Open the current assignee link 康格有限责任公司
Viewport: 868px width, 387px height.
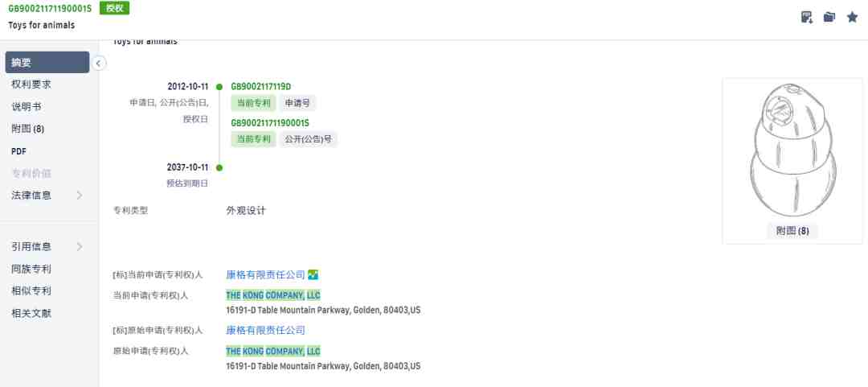pyautogui.click(x=265, y=275)
